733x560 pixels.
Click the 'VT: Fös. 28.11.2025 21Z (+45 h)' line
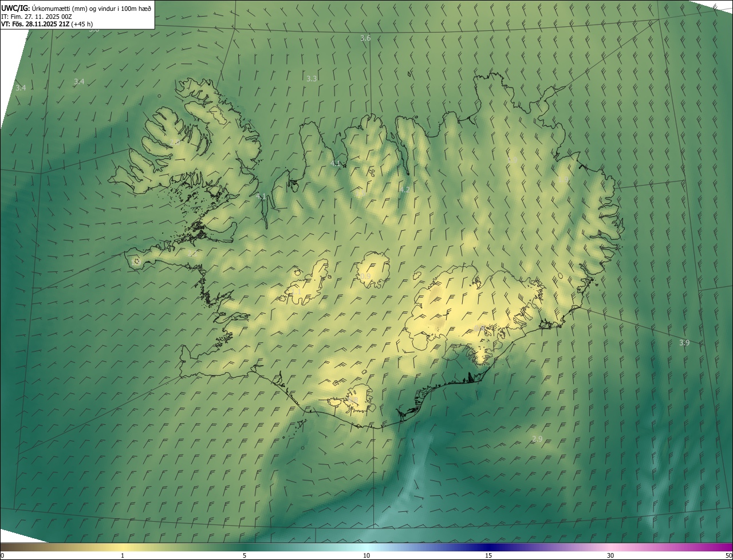coord(47,25)
